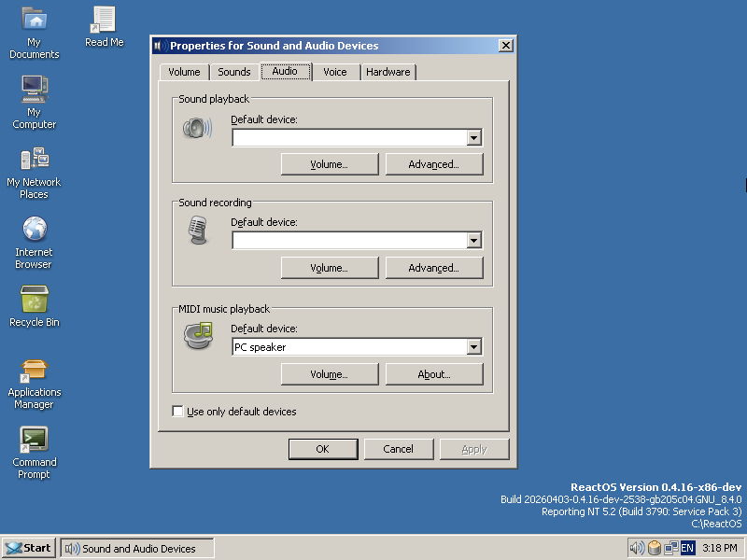747x560 pixels.
Task: Click the OK button
Action: click(x=323, y=449)
